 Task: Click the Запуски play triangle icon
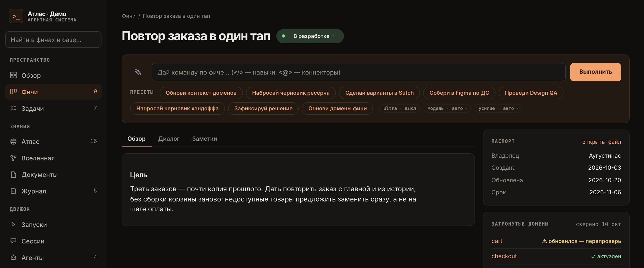click(x=13, y=224)
